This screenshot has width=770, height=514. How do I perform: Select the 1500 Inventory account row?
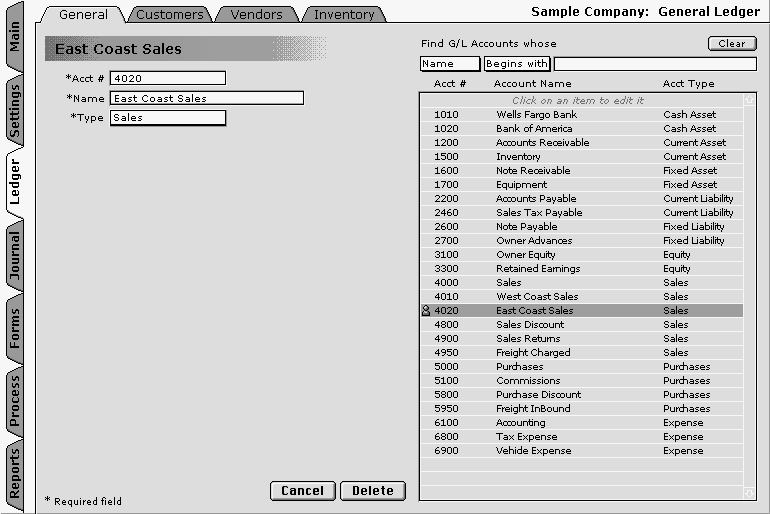(x=581, y=157)
